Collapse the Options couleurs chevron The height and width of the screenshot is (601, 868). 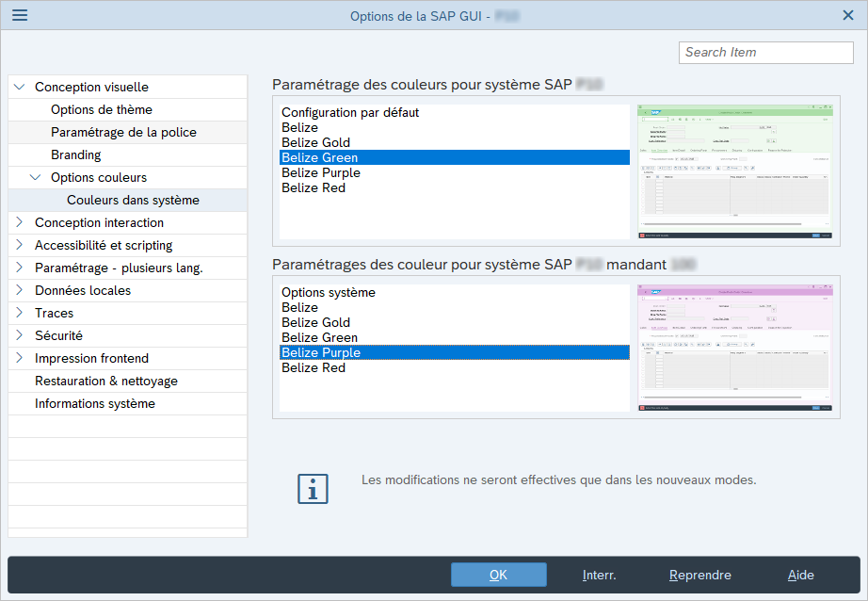[x=36, y=177]
